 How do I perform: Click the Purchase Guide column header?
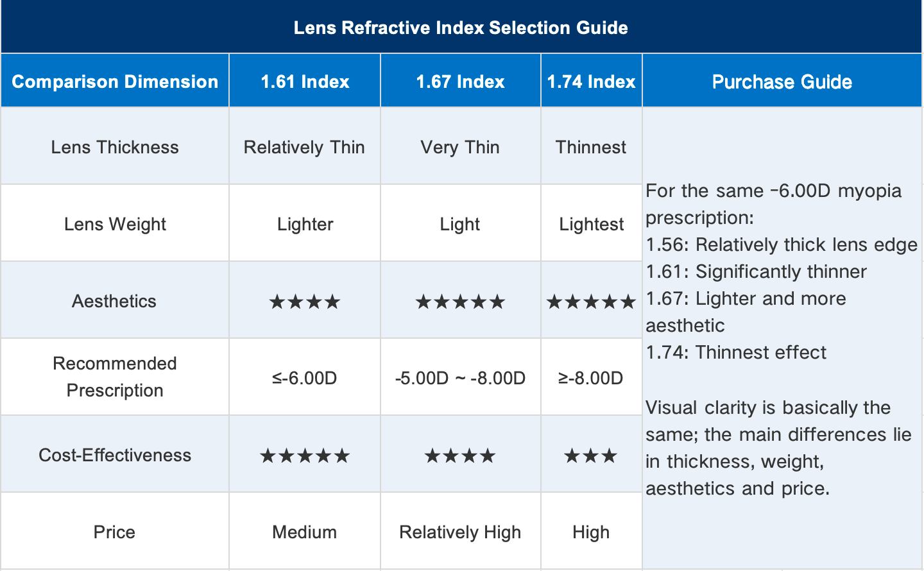coord(782,81)
